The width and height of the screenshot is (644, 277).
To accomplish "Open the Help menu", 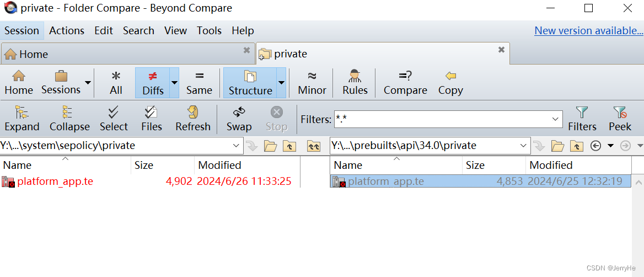I will click(x=243, y=30).
